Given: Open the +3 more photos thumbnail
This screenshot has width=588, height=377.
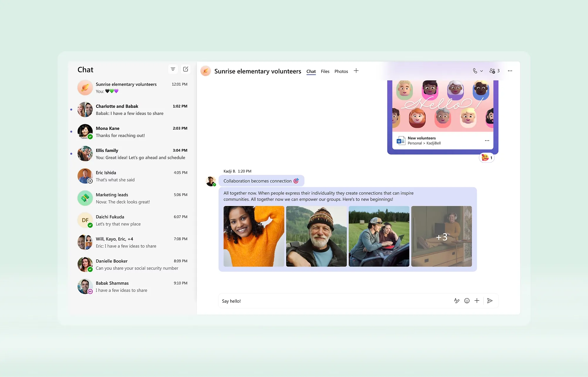Looking at the screenshot, I should [441, 236].
